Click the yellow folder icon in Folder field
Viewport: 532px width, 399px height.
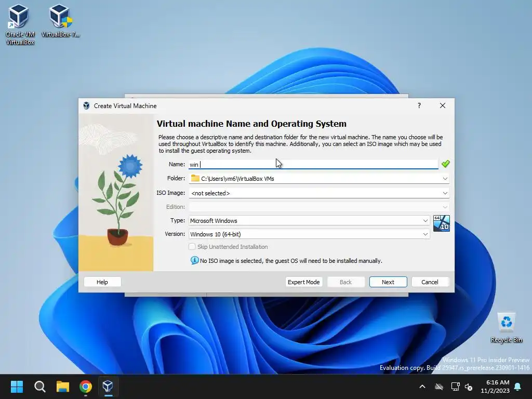click(x=195, y=178)
